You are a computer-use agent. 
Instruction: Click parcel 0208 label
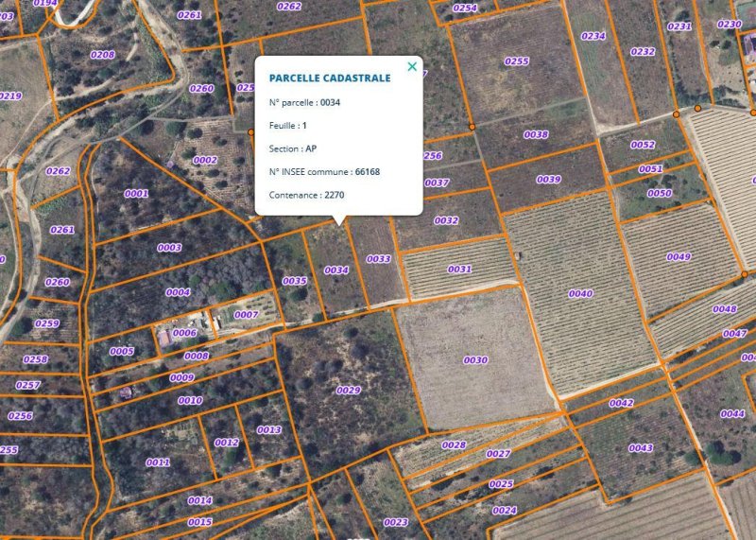[x=102, y=55]
